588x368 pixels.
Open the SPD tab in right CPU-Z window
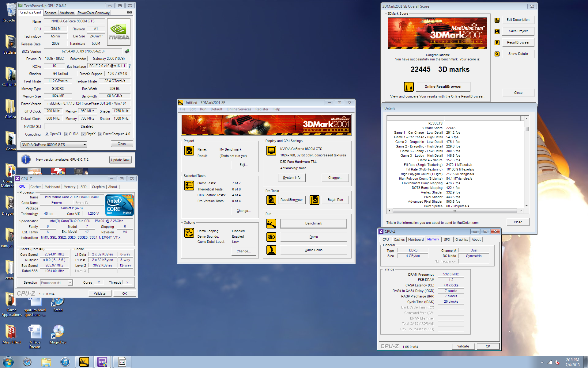pos(447,240)
